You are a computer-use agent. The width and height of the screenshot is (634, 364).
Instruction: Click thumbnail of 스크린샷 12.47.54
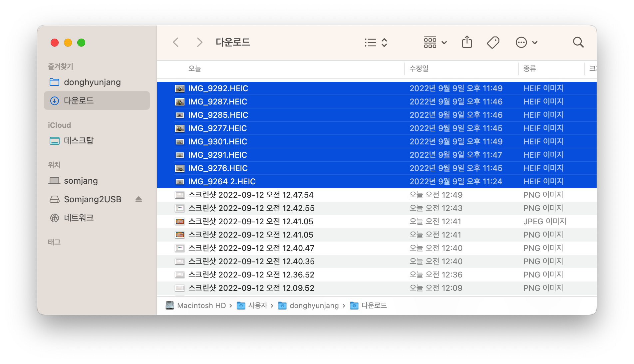pos(180,195)
